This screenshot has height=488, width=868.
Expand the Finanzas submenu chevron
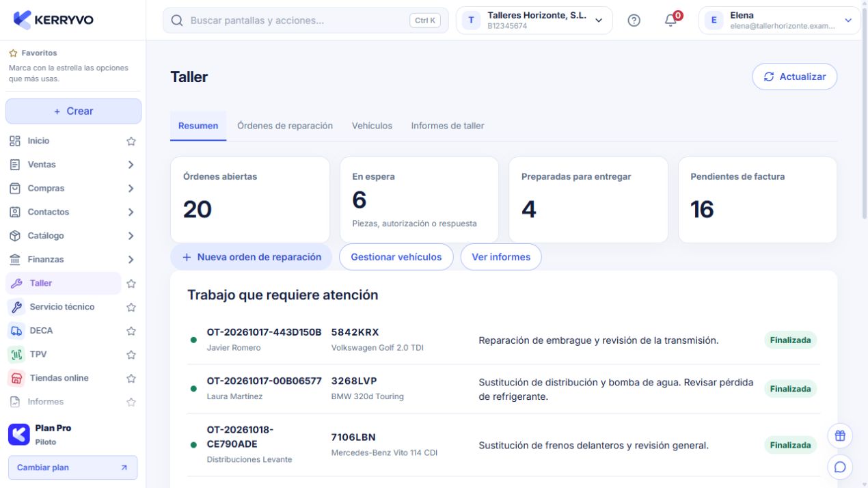[131, 260]
